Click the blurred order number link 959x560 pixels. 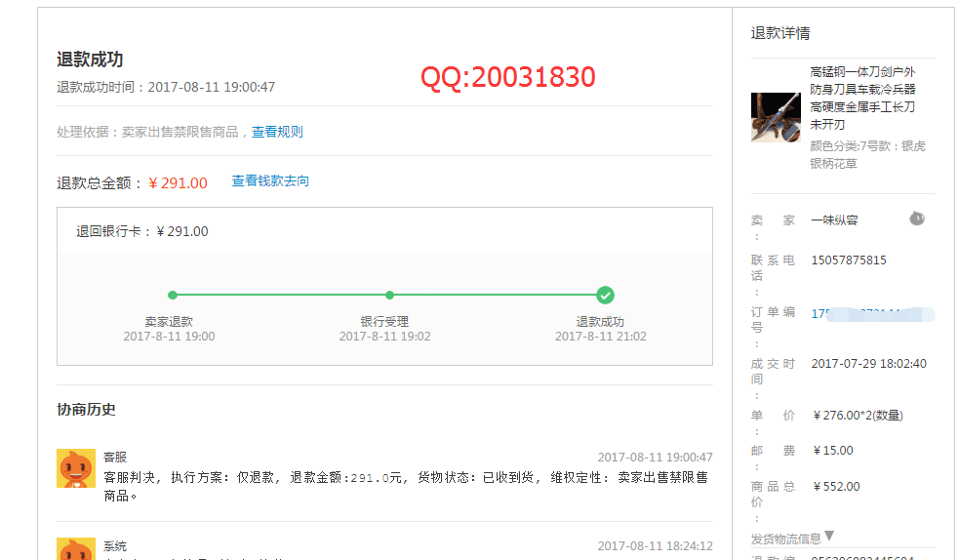click(x=871, y=314)
